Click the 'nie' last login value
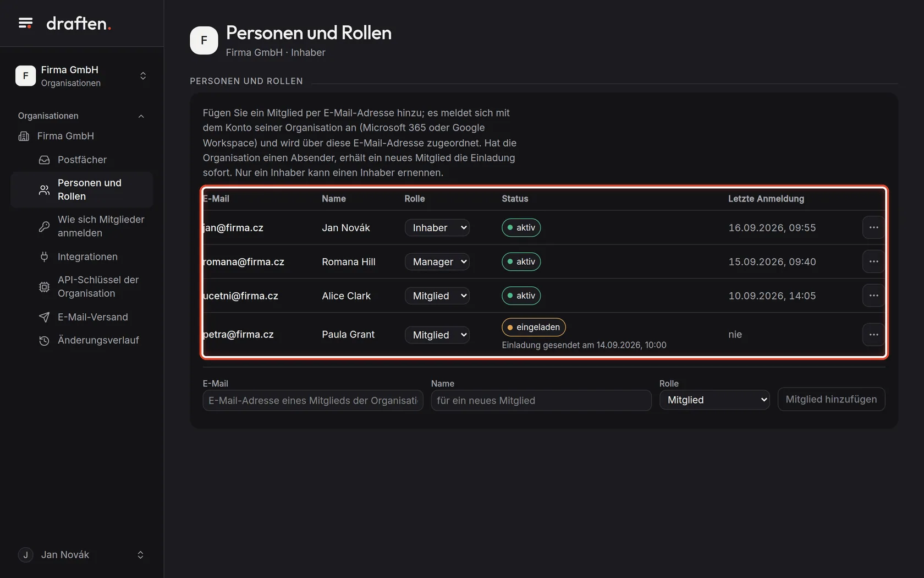This screenshot has height=578, width=924. tap(735, 335)
